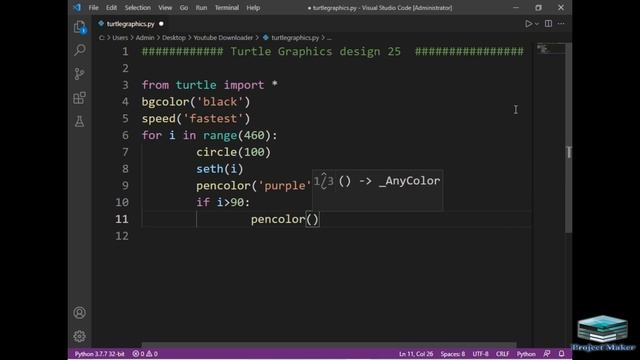This screenshot has width=640, height=360.
Task: Open the editor More Actions ellipsis
Action: [x=561, y=24]
